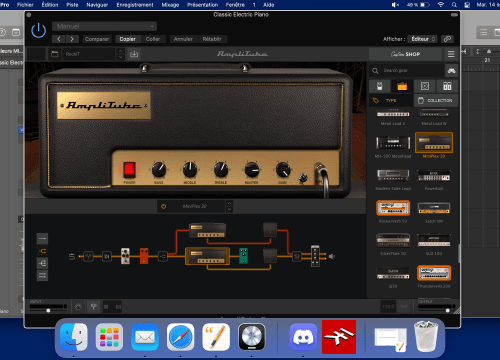Click the MIDDLE knob on the amp
Viewport: 500px width, 360px height.
(190, 170)
